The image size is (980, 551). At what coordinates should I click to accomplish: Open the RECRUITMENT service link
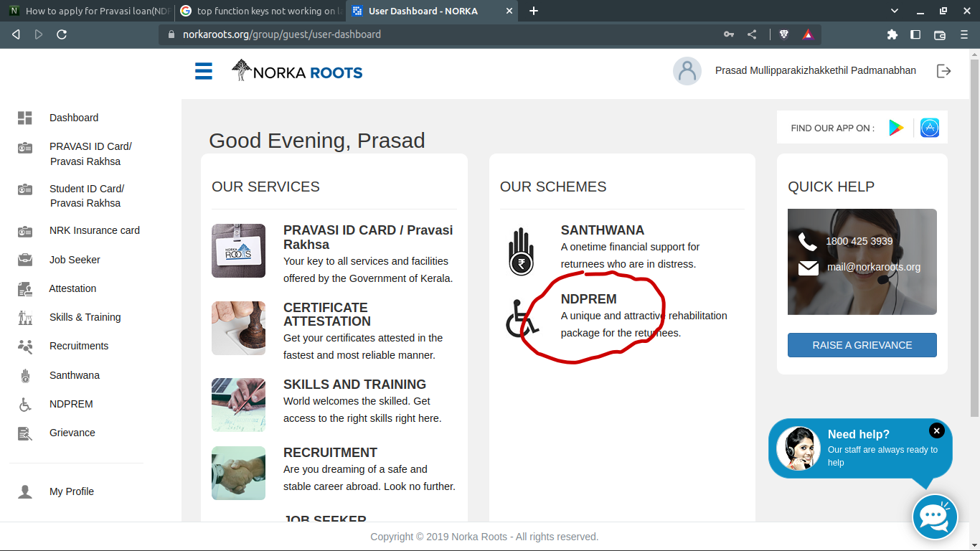pos(330,453)
